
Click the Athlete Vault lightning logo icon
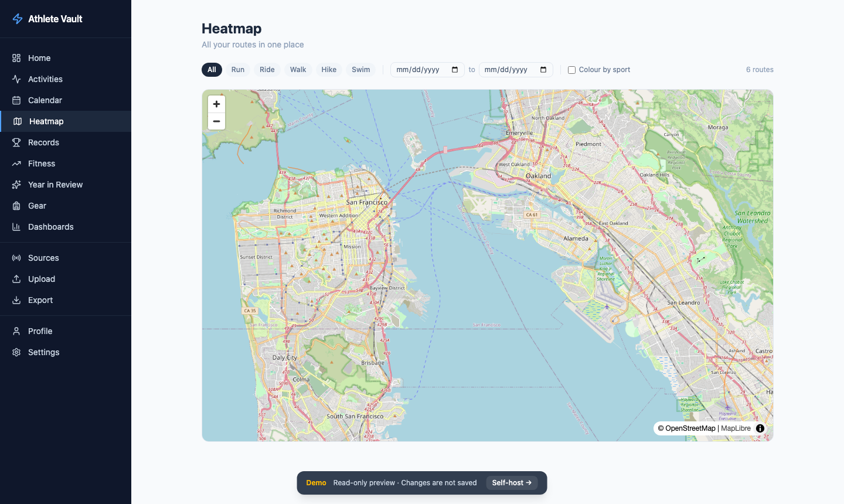click(18, 19)
